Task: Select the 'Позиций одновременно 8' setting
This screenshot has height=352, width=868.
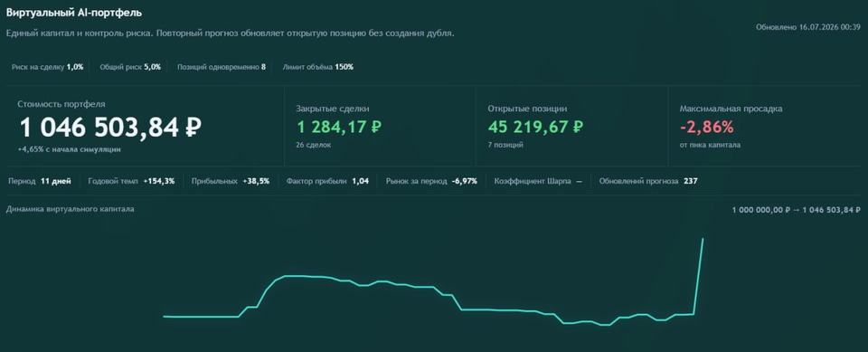Action: (x=222, y=67)
